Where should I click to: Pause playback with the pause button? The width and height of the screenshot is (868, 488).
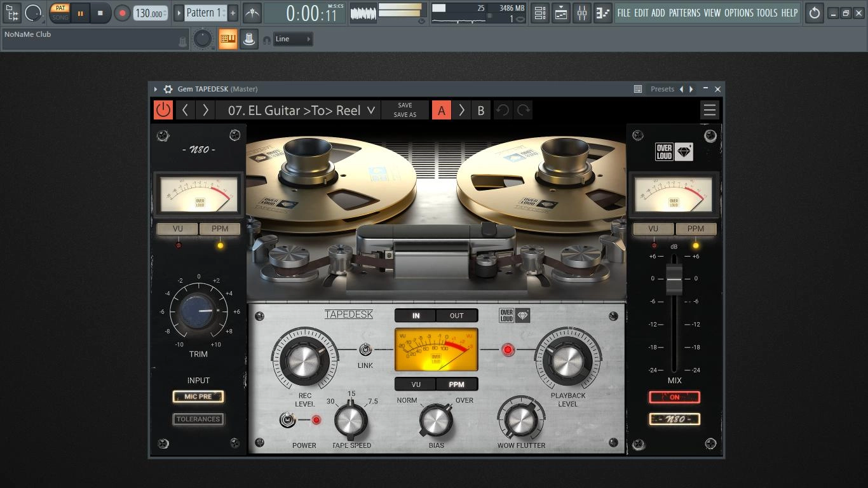(x=80, y=13)
